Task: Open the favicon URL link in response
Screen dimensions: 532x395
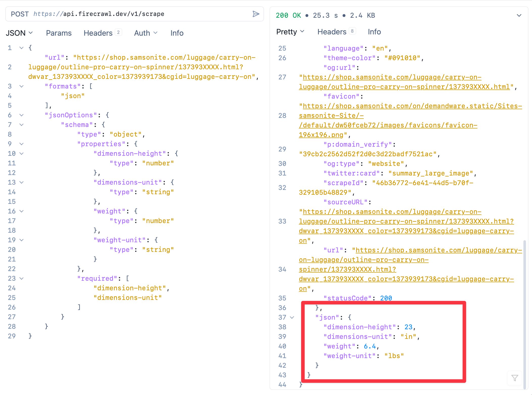Action: pyautogui.click(x=410, y=120)
